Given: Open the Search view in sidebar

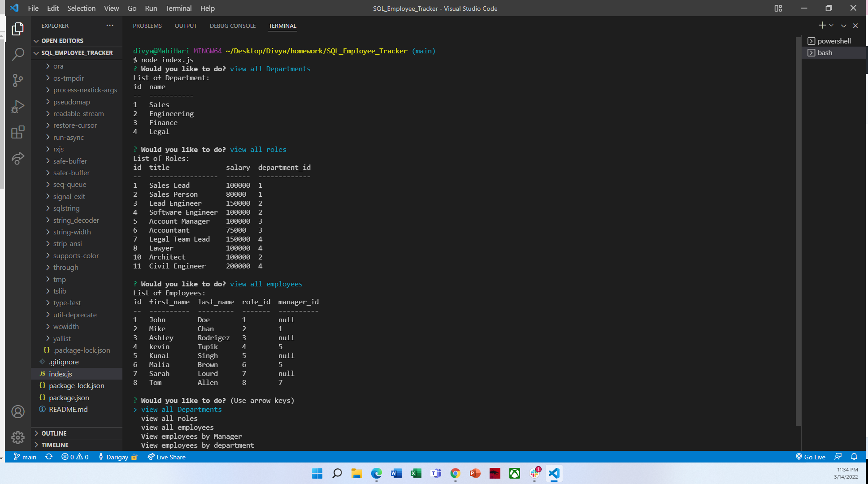Looking at the screenshot, I should tap(18, 54).
